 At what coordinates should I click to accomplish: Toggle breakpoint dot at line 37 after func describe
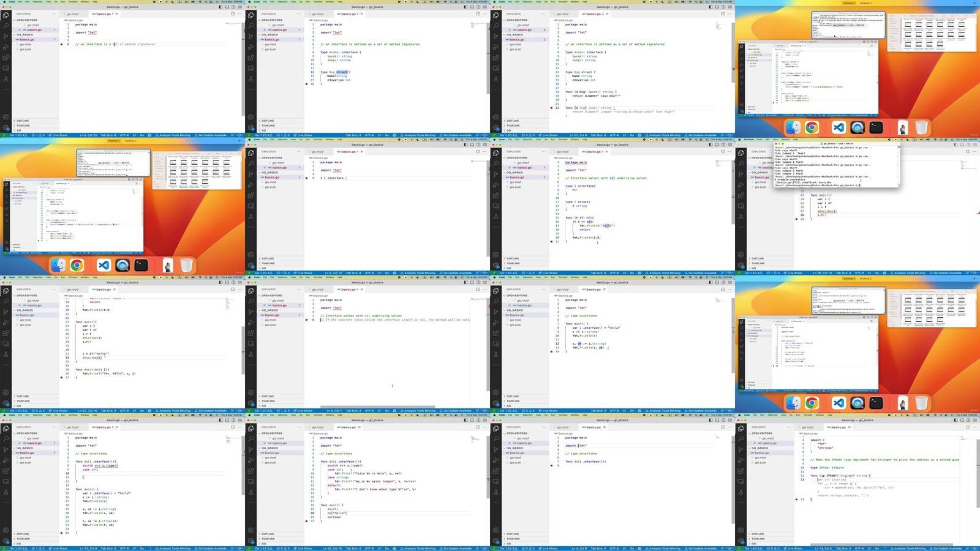pos(62,377)
